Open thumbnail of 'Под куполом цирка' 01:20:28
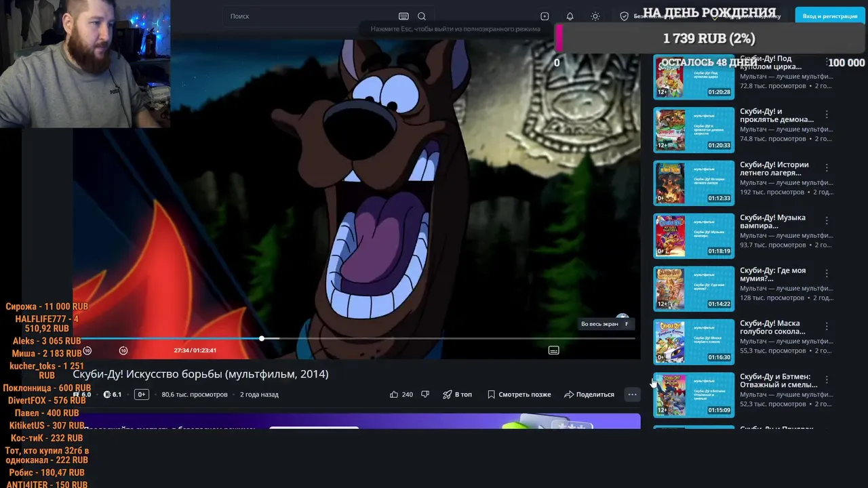Screen dimensions: 868x488 click(x=694, y=77)
